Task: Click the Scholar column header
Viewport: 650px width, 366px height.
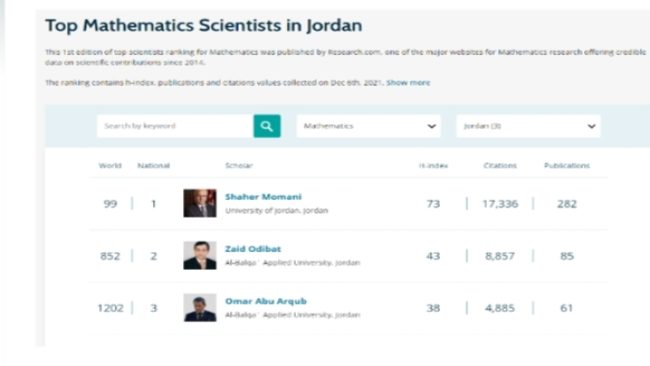Action: tap(239, 165)
